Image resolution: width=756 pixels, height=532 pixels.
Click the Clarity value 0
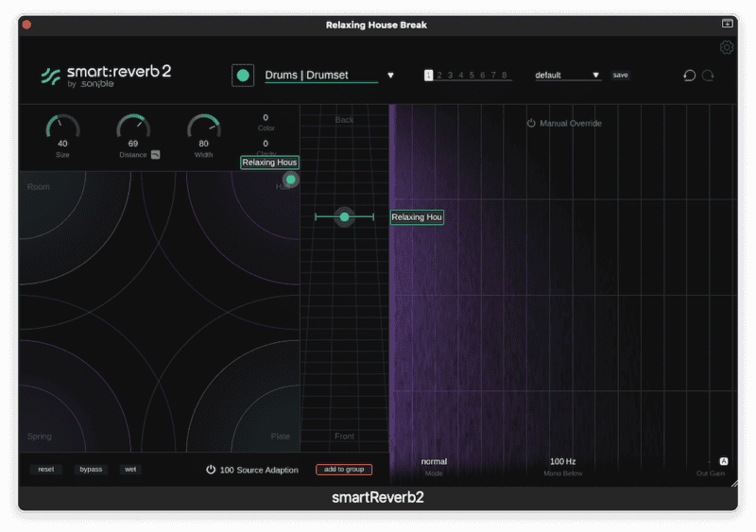coord(266,144)
